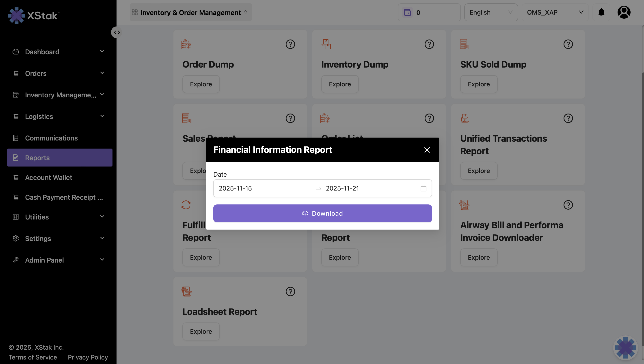Open the user profile avatar
This screenshot has height=364, width=644.
pos(624,12)
